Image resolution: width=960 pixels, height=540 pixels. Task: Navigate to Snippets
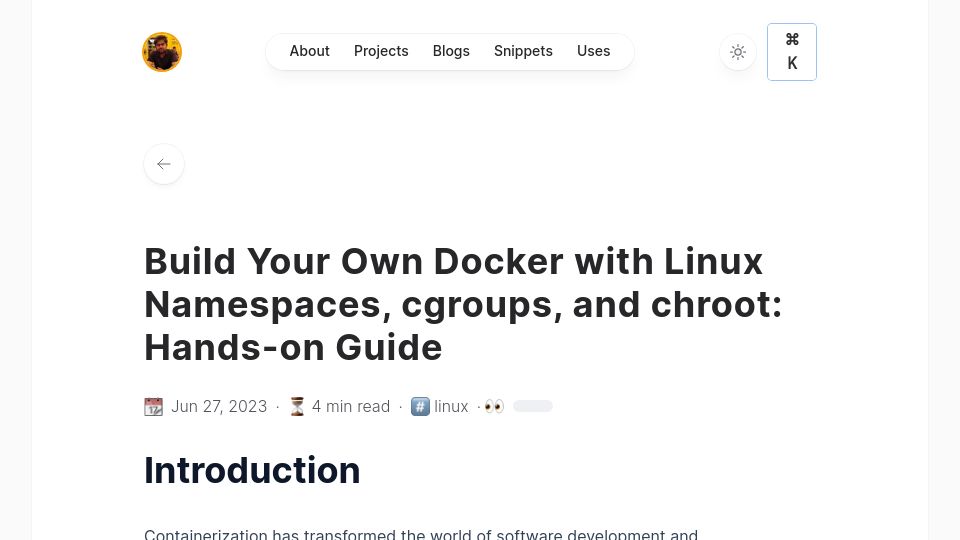click(x=523, y=51)
